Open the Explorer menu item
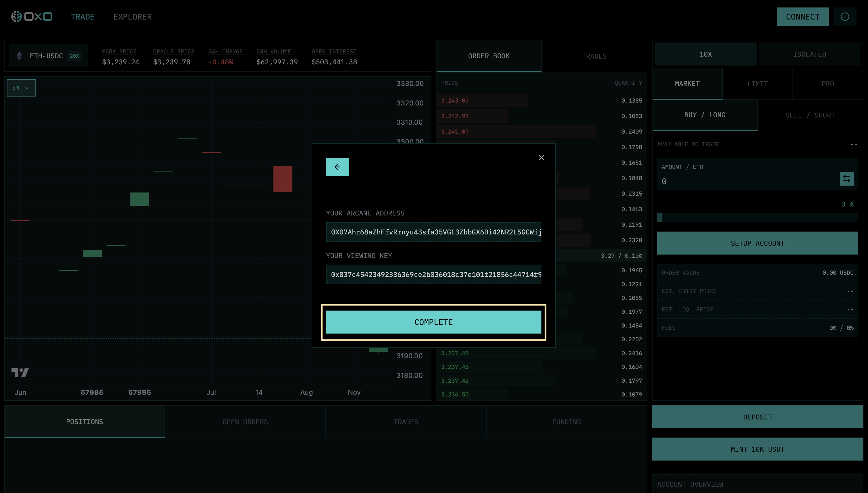 [x=132, y=17]
